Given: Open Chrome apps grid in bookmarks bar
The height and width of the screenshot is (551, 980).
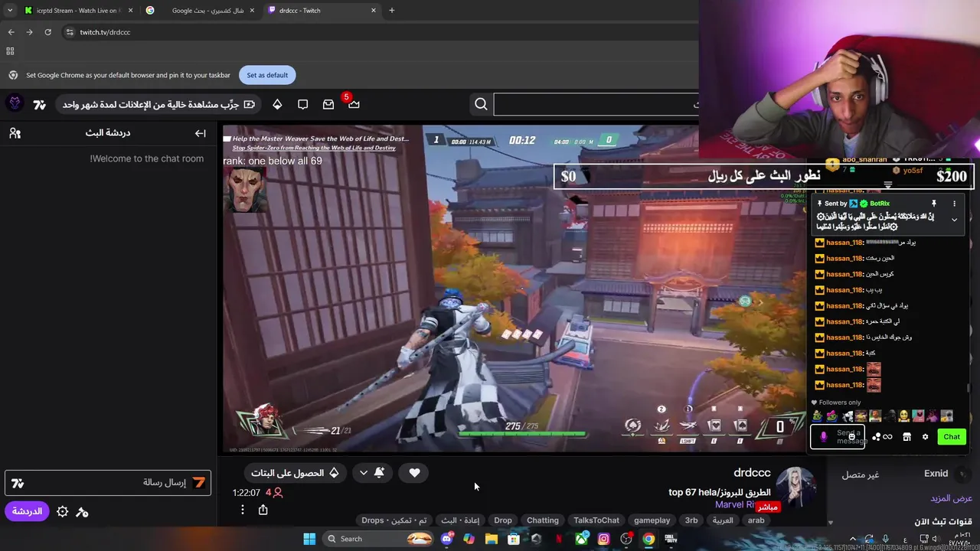Looking at the screenshot, I should (x=10, y=51).
